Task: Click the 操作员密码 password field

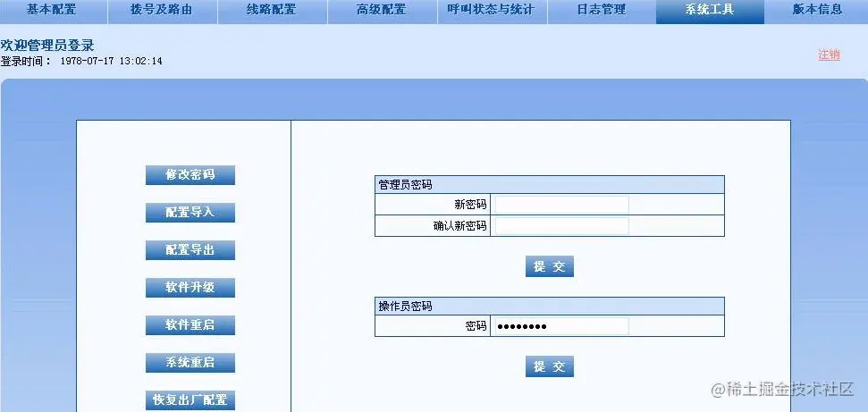Action: click(x=562, y=326)
